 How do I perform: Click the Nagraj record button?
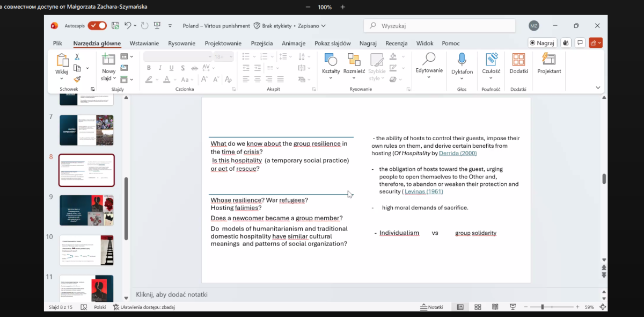click(542, 43)
